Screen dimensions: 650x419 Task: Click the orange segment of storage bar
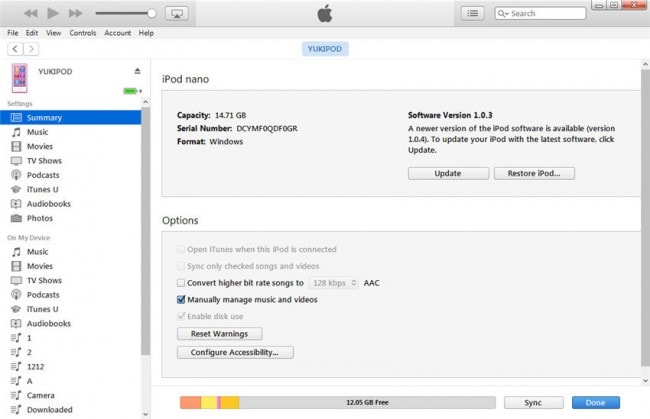190,402
